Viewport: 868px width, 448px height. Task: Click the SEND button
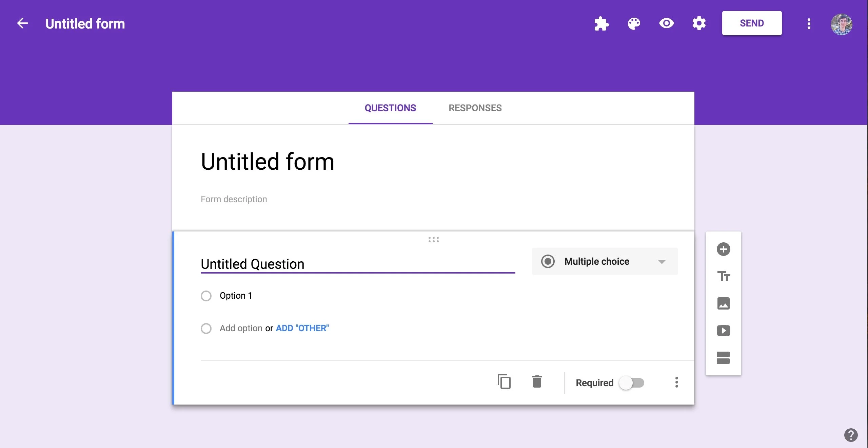(x=752, y=23)
